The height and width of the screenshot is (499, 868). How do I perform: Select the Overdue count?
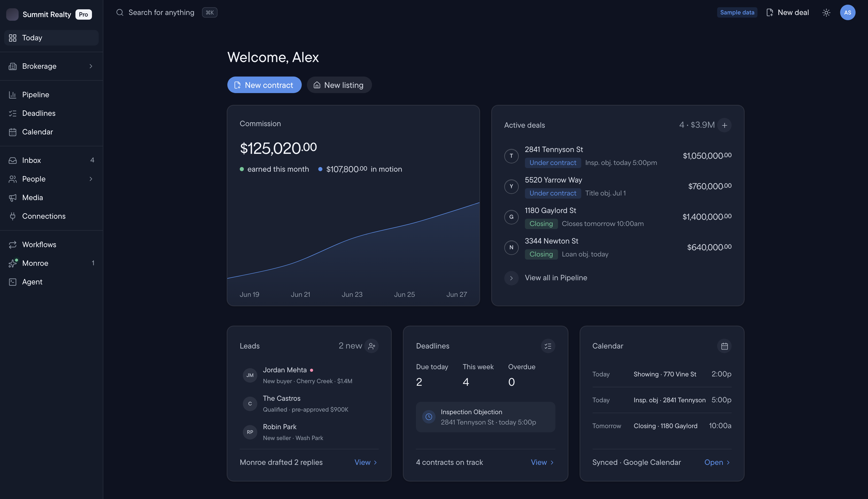coord(511,382)
